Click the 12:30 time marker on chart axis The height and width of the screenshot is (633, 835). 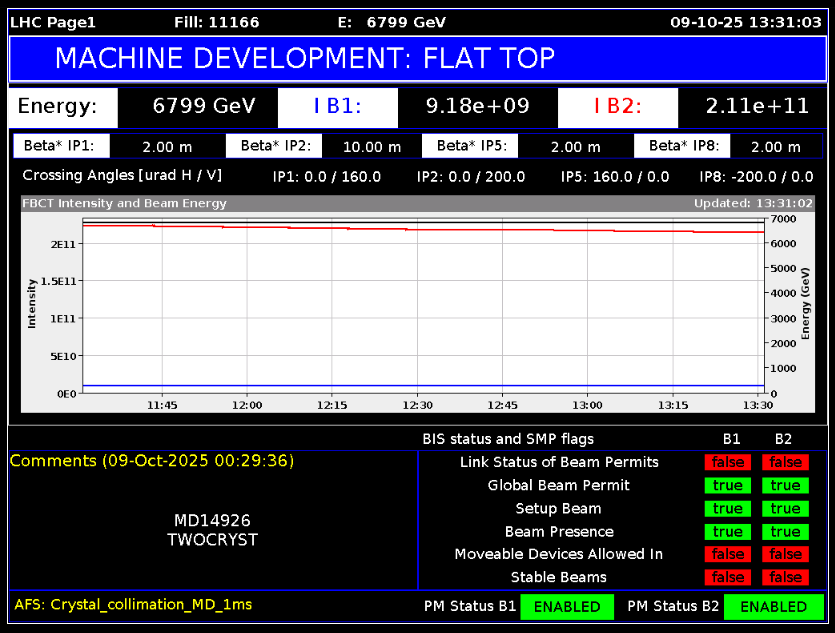pos(417,406)
